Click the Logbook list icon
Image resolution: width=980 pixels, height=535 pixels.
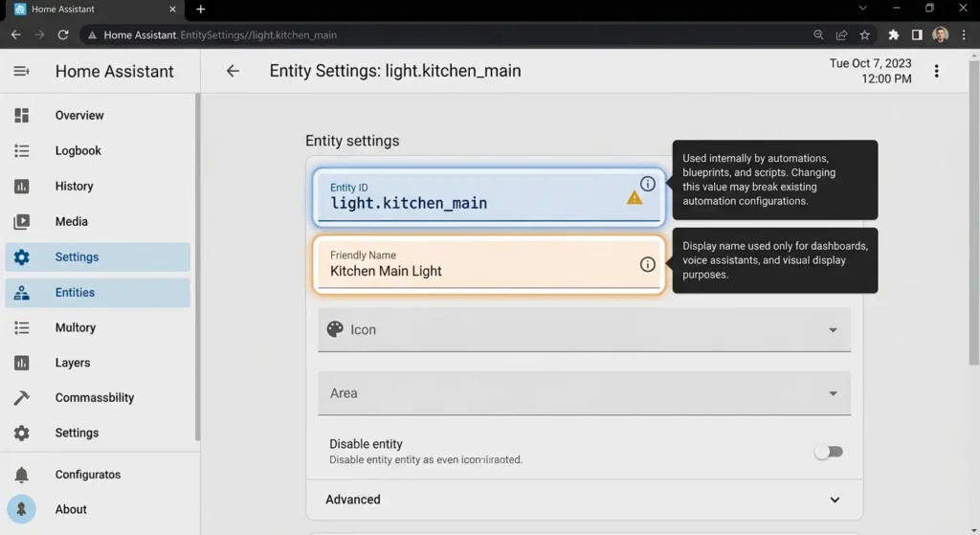click(x=21, y=150)
